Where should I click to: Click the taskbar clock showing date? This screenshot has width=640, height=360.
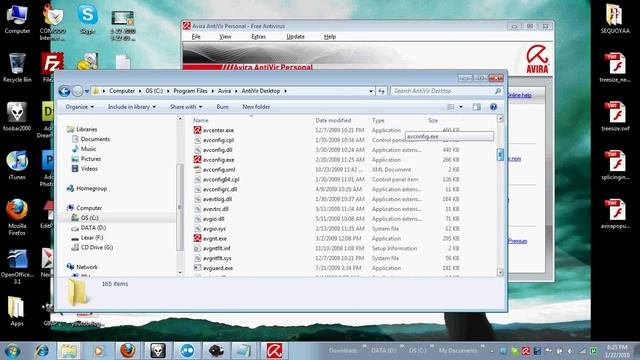pyautogui.click(x=617, y=351)
